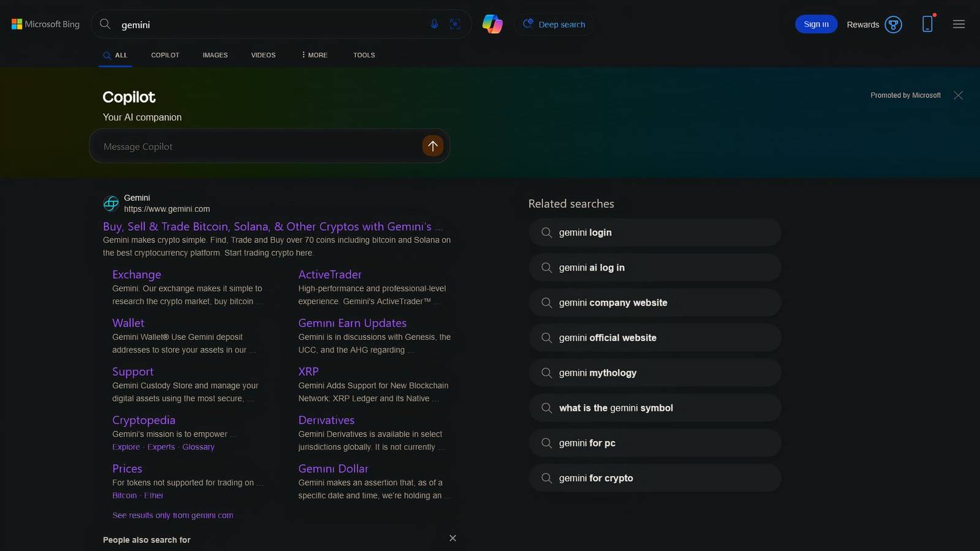Viewport: 980px width, 551px height.
Task: Click the send arrow in the Copilot box
Action: click(x=432, y=146)
